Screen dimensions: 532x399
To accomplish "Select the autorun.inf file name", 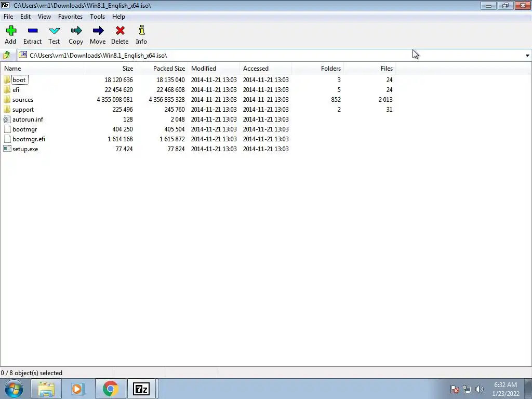I will (x=28, y=119).
